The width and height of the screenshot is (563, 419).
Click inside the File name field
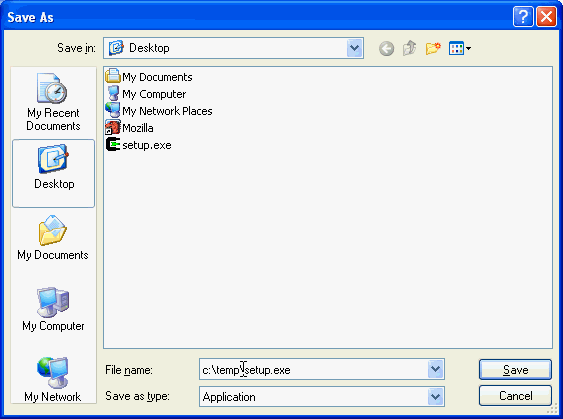(x=313, y=369)
